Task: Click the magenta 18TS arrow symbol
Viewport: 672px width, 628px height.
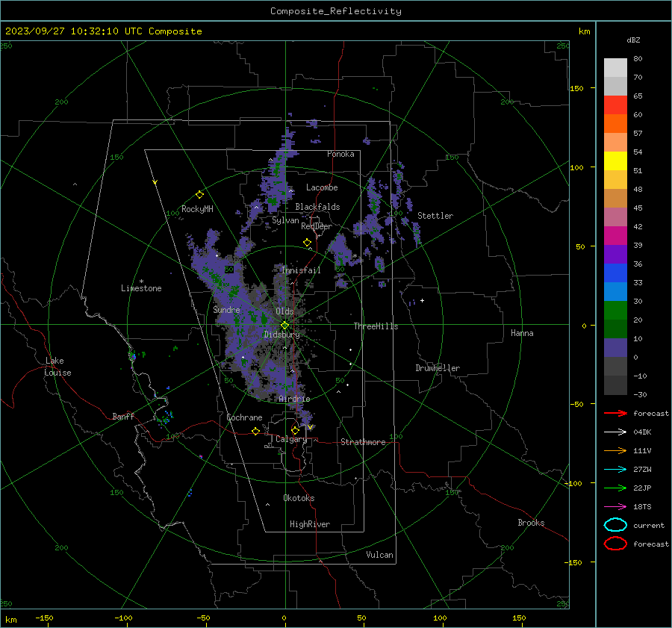Action: tap(615, 507)
